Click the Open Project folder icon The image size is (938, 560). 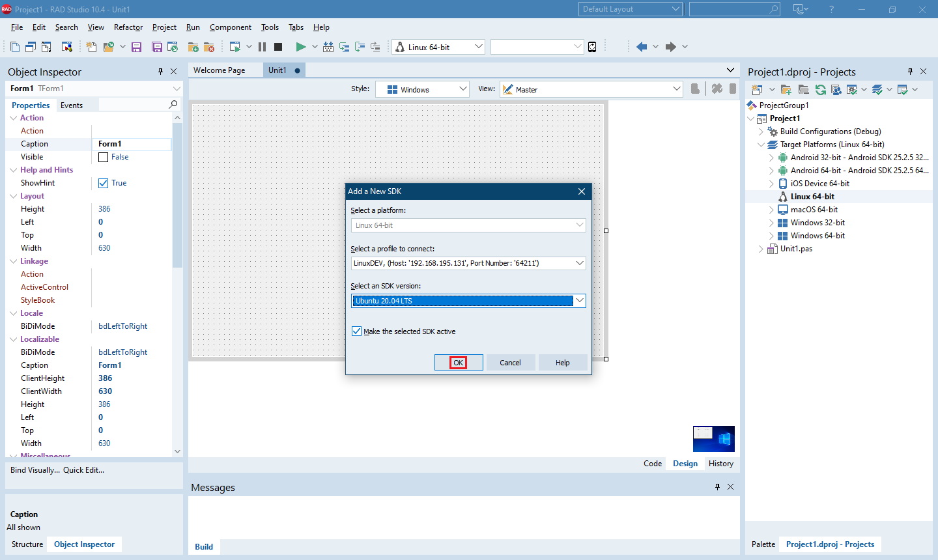[108, 47]
